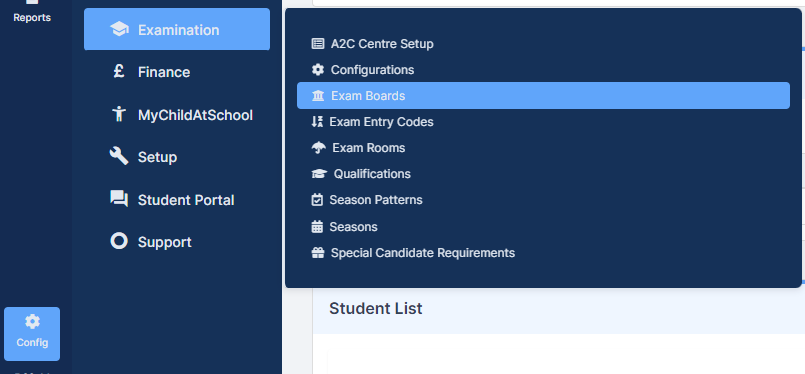
Task: Click the calendar icon beside Seasons
Action: [x=317, y=227]
